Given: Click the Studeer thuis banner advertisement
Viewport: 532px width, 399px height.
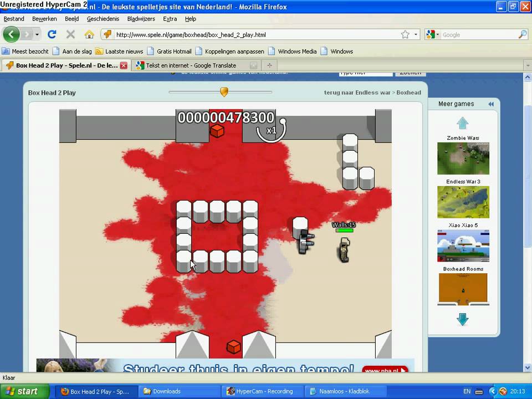Looking at the screenshot, I should pos(226,365).
